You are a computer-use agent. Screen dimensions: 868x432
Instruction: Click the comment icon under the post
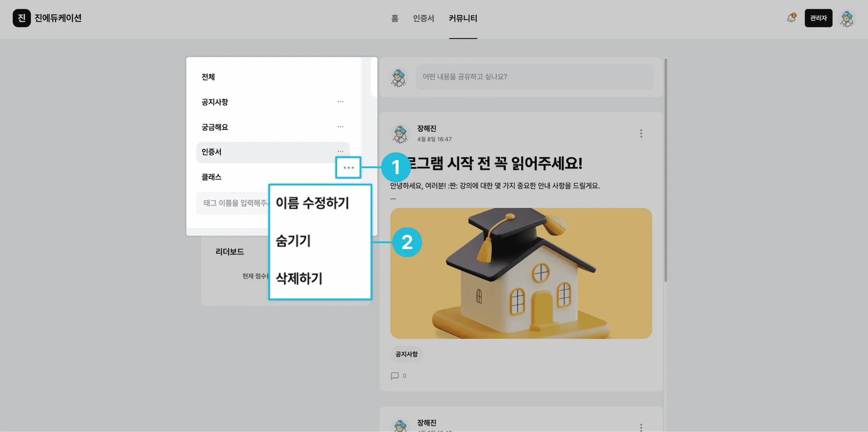tap(395, 376)
